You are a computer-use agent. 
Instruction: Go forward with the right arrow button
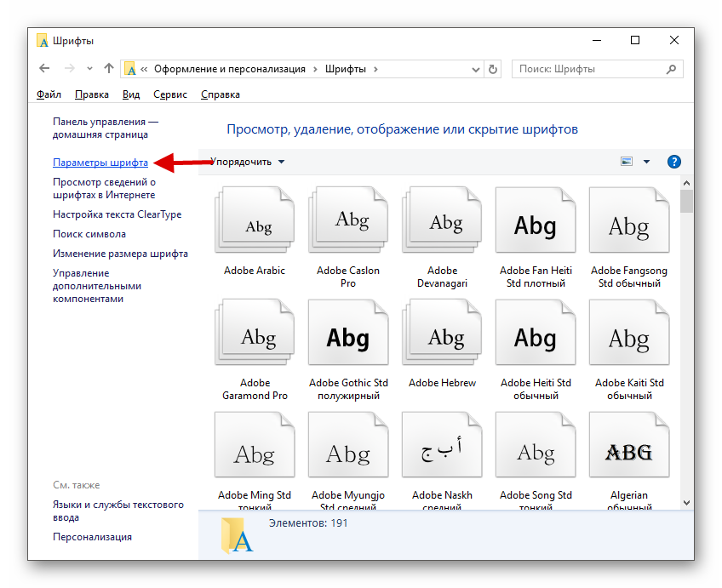click(70, 69)
